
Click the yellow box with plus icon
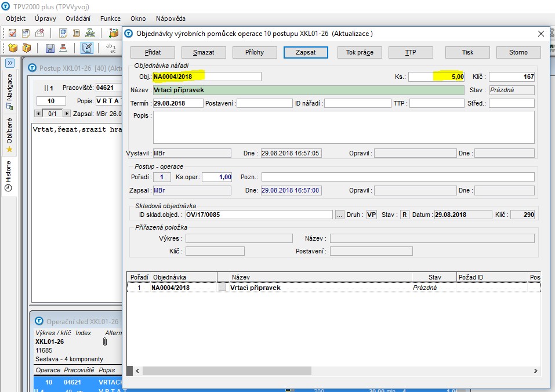pos(13,48)
